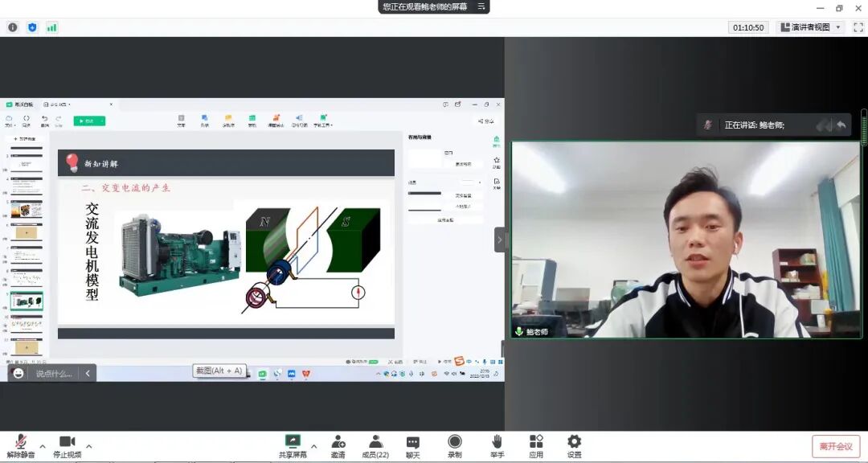The height and width of the screenshot is (463, 868).
Task: Click Redo in shared whiteboard toolbar
Action: coord(59,121)
